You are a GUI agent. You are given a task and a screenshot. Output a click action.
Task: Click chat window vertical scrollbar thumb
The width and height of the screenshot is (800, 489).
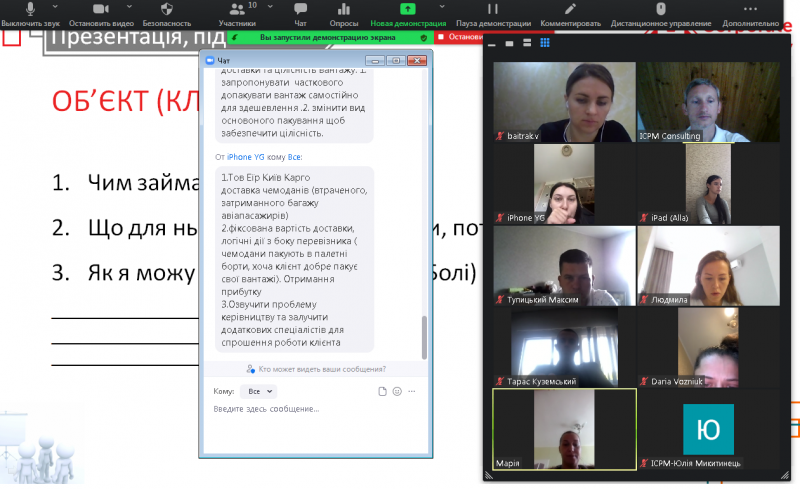[x=424, y=337]
